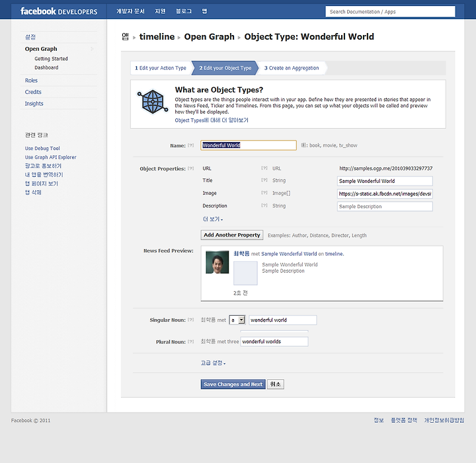
Task: Click the Plural Noun 'wonderful worlds' field
Action: click(274, 341)
